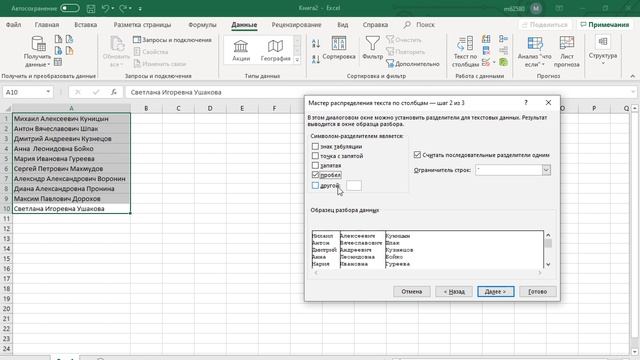640x360 pixels.
Task: Click the Data Validation icon
Action: (x=485, y=62)
